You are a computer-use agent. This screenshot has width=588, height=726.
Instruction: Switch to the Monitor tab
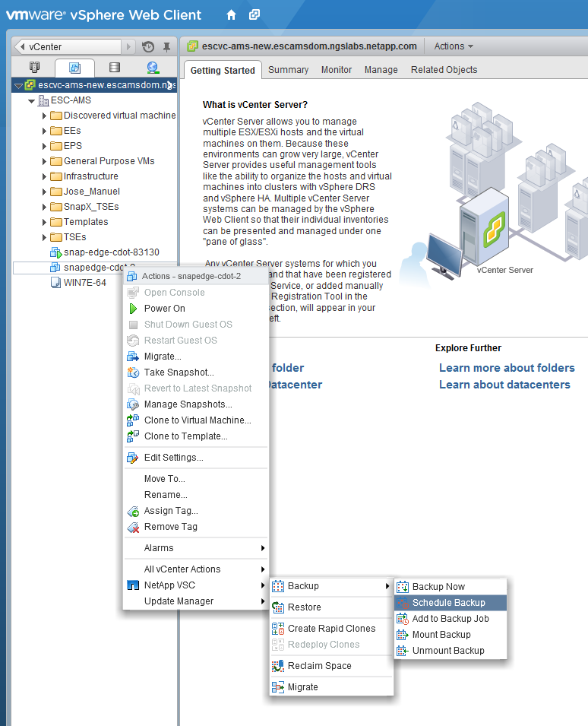click(x=337, y=70)
